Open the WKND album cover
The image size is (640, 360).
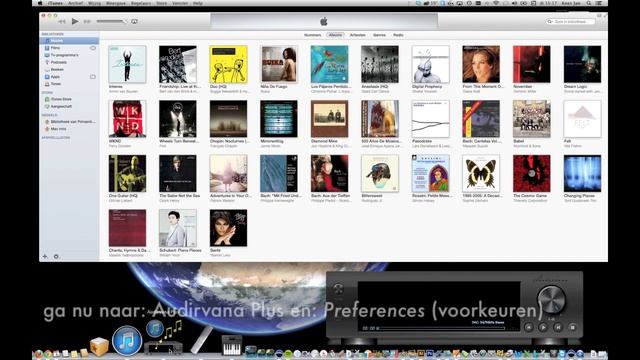(127, 119)
